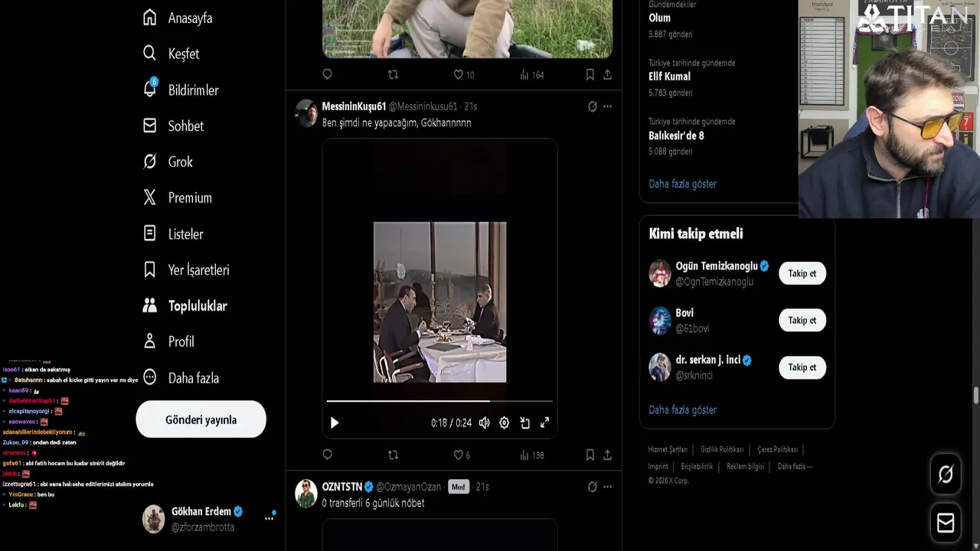Repost the top post with 10 likes
Screen dimensions: 980x551
[393, 74]
